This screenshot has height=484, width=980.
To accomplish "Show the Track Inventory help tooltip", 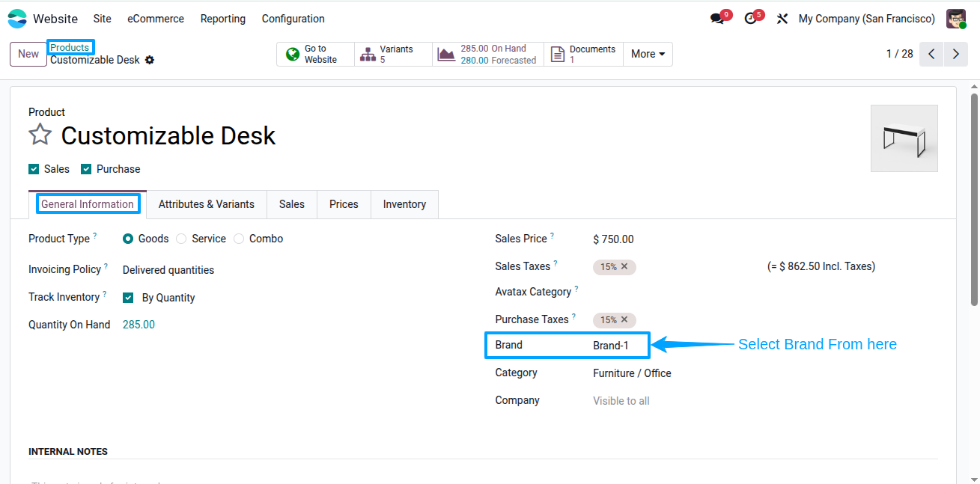I will (105, 294).
